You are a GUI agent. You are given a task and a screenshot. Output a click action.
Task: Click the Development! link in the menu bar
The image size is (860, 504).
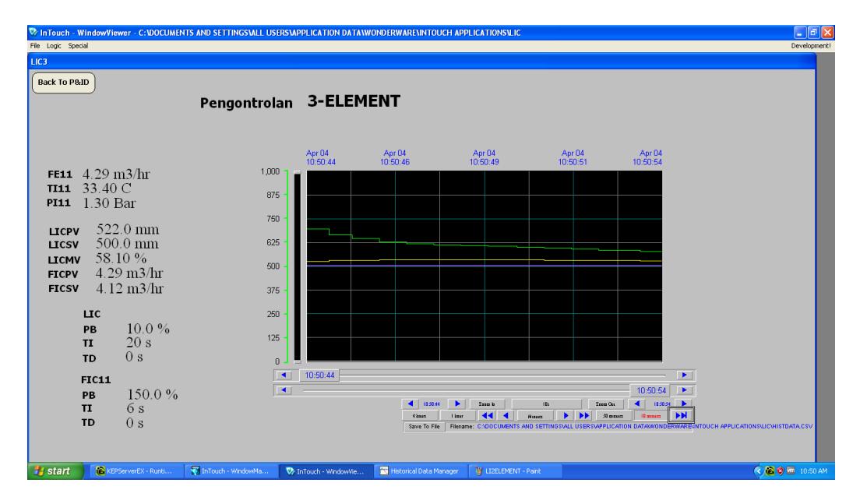click(811, 46)
